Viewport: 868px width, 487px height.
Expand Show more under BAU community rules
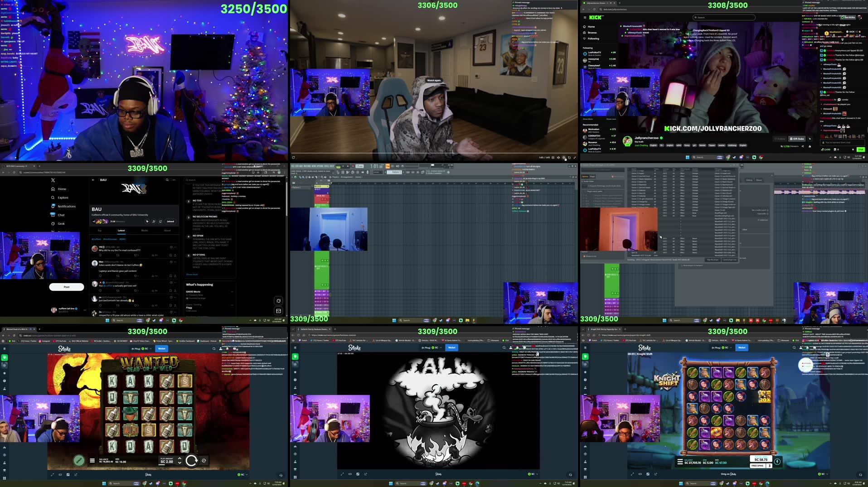coord(192,274)
